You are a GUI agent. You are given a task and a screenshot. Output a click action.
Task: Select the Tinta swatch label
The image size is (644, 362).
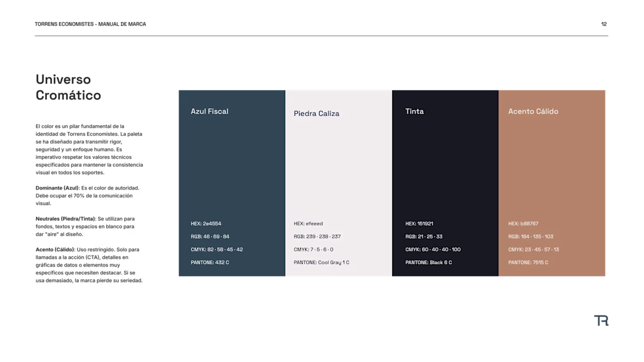pyautogui.click(x=415, y=111)
